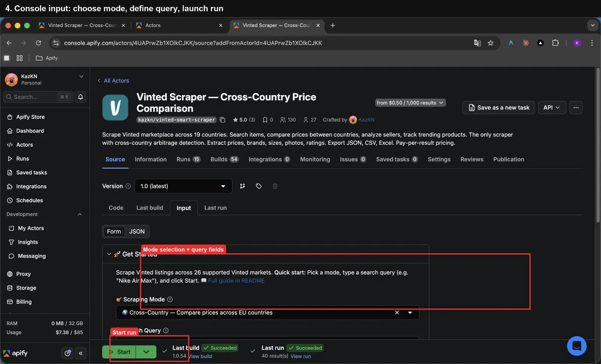601x364 pixels.
Task: Open the browser tab list chevron
Action: click(592, 25)
